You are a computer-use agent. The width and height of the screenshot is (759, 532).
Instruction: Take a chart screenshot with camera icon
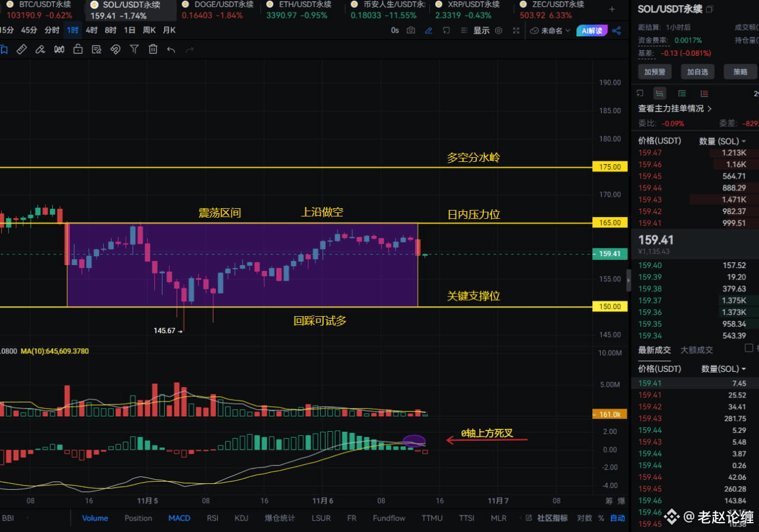411,30
